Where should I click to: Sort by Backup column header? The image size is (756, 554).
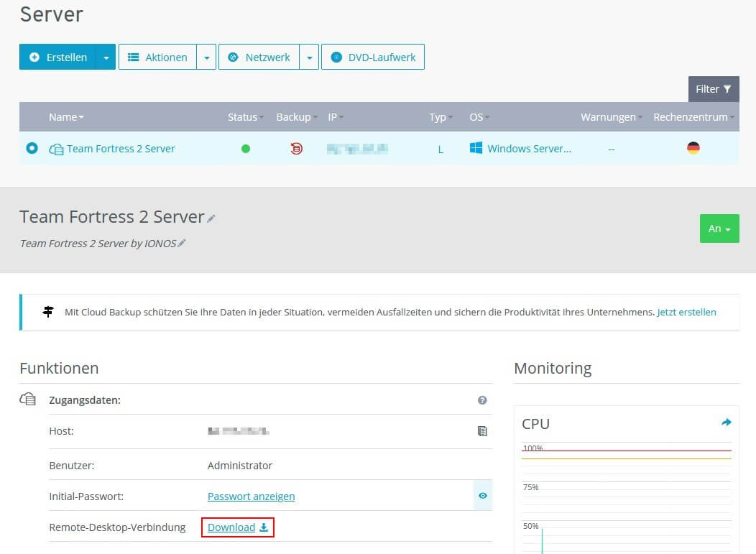297,117
